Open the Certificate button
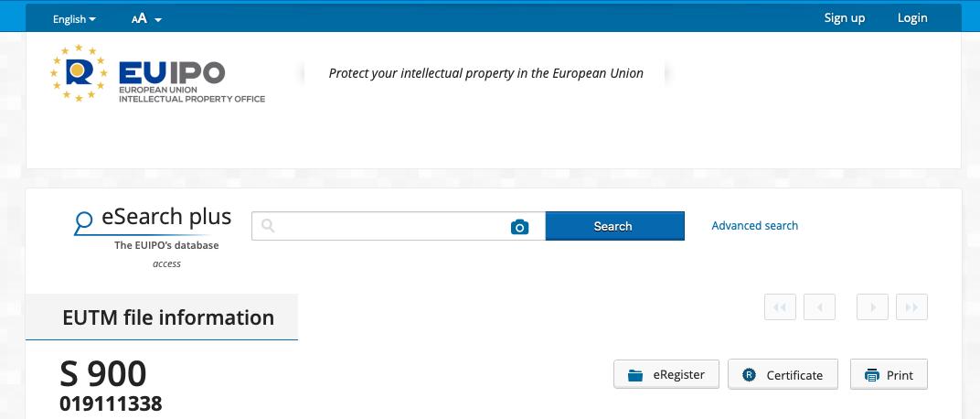This screenshot has width=980, height=419. click(x=783, y=375)
